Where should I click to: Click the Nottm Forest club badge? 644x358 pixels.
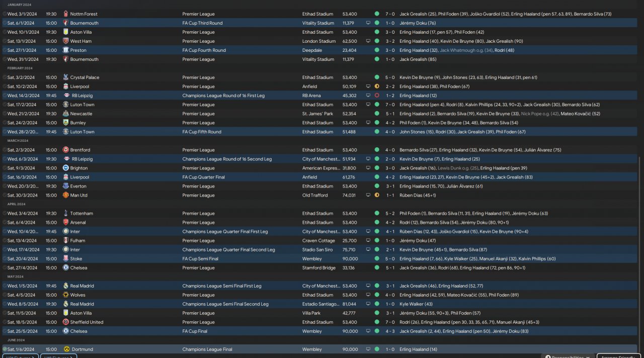tap(65, 14)
